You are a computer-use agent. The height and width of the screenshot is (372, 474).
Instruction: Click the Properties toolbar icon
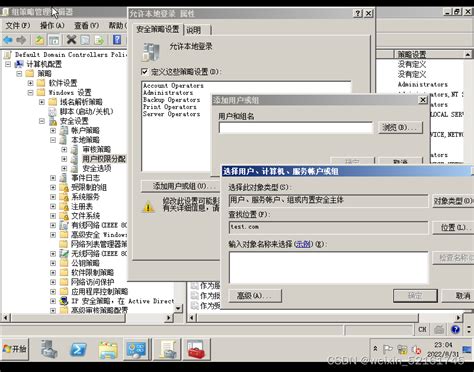pyautogui.click(x=85, y=40)
